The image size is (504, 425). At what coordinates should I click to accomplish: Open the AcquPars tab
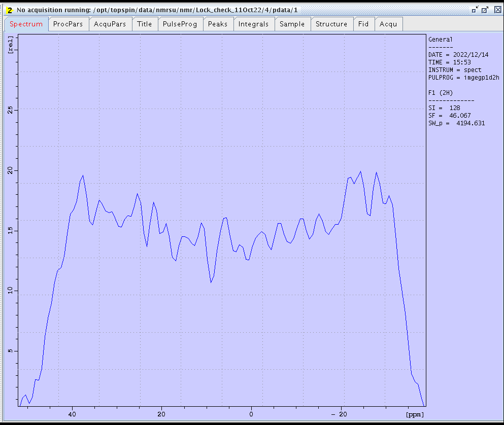pyautogui.click(x=110, y=24)
